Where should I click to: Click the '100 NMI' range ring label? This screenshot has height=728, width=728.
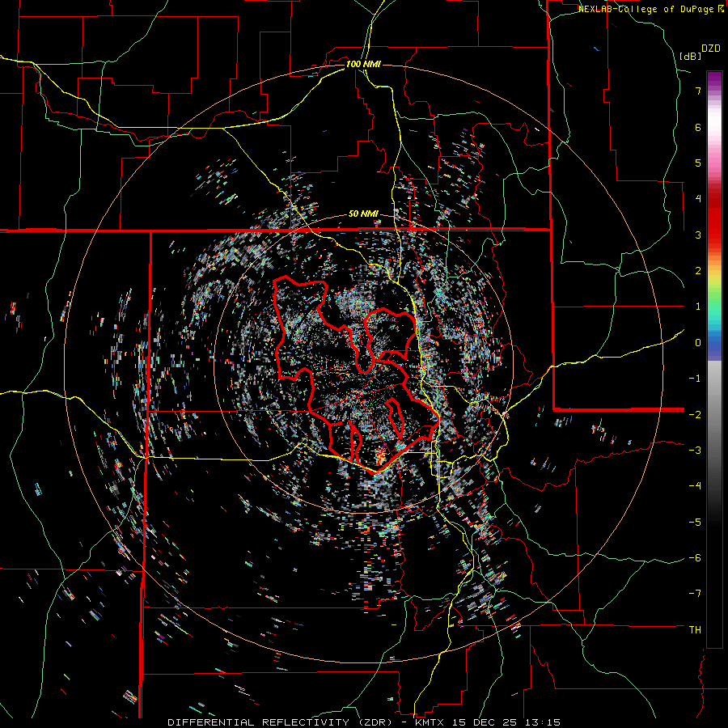coord(363,64)
